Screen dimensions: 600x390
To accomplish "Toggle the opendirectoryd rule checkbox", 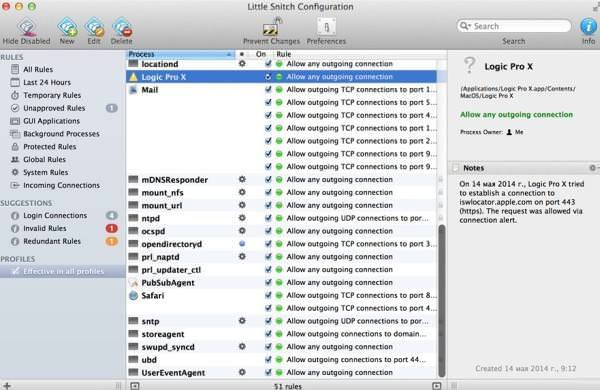I will tap(268, 244).
